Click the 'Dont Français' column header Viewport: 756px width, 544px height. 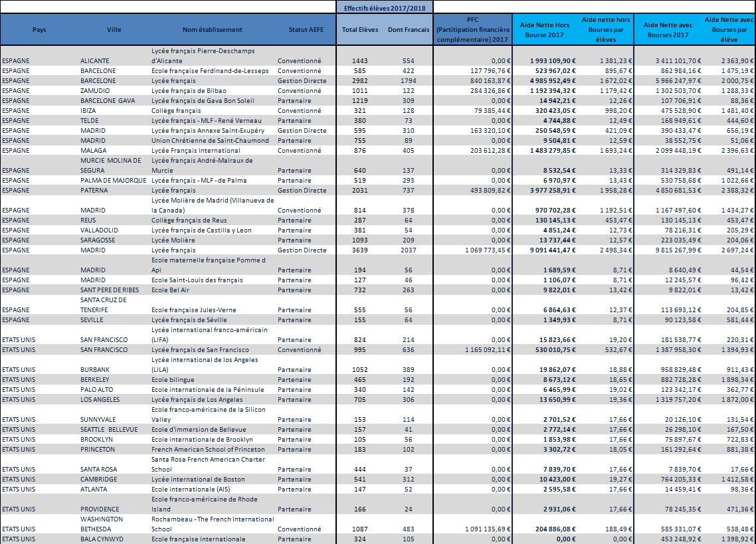pyautogui.click(x=409, y=29)
